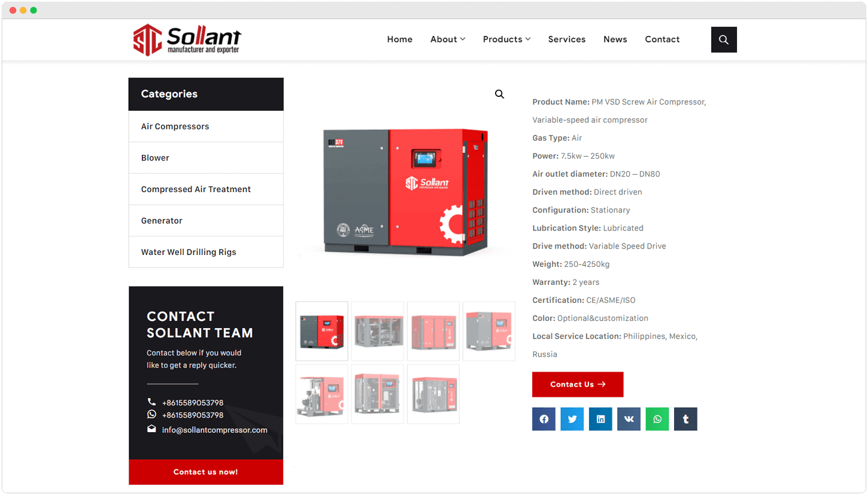Click the 'Lubrication Style: Lubricated' line
Viewport: 868px width, 495px height.
[588, 228]
